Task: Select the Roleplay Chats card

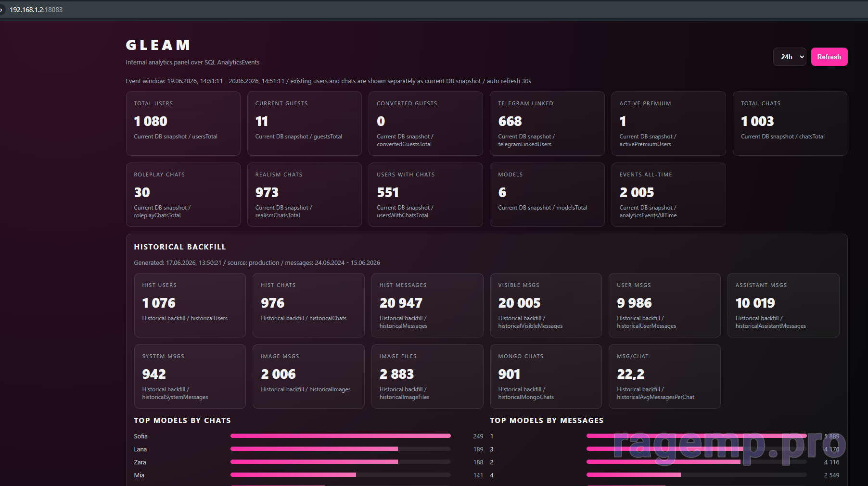Action: tap(183, 195)
